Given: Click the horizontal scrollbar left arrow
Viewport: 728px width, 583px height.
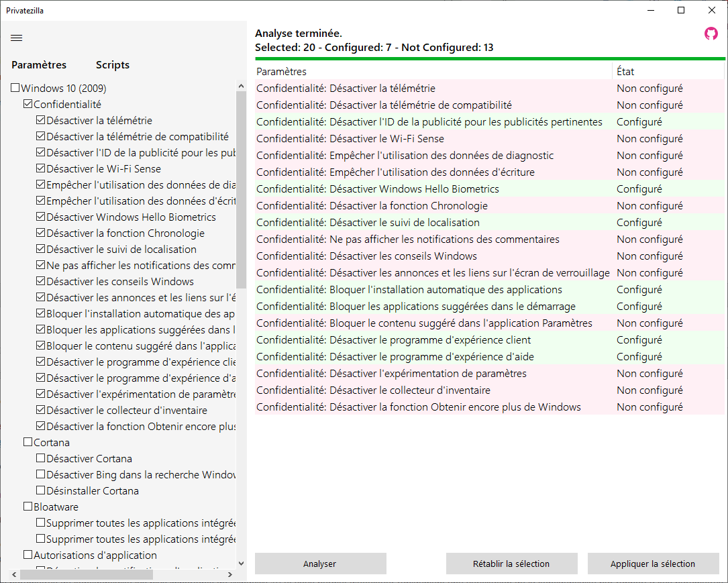Looking at the screenshot, I should coord(14,575).
